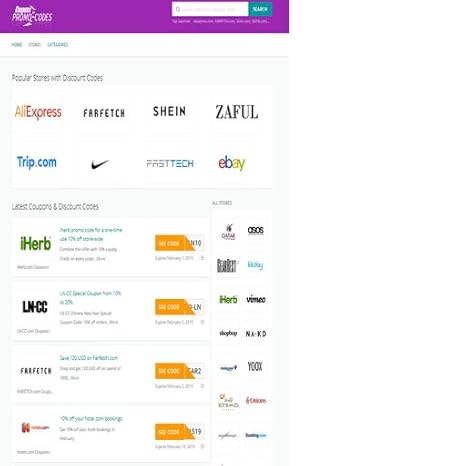Open the AliExpress store logo

click(x=38, y=112)
